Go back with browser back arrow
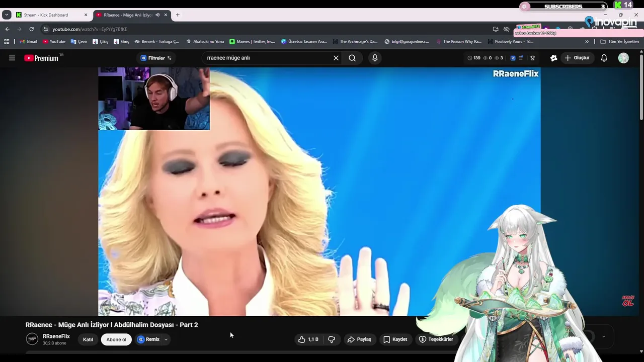644x362 pixels. 7,29
